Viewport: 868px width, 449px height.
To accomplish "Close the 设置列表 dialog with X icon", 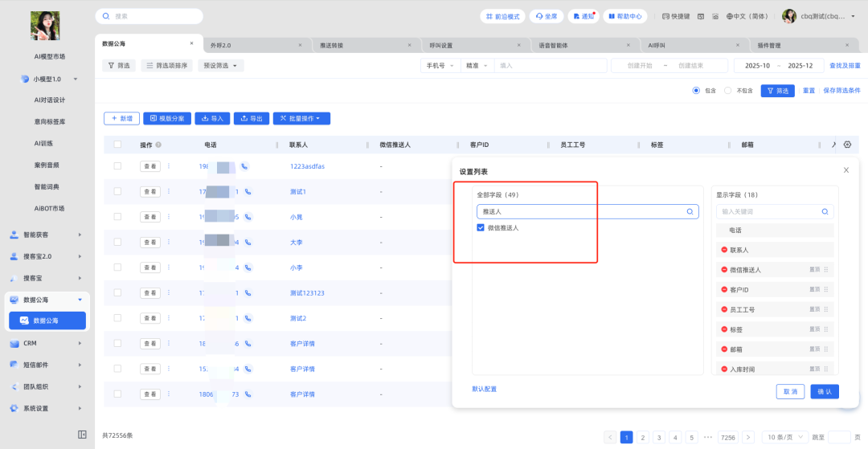I will coord(845,170).
